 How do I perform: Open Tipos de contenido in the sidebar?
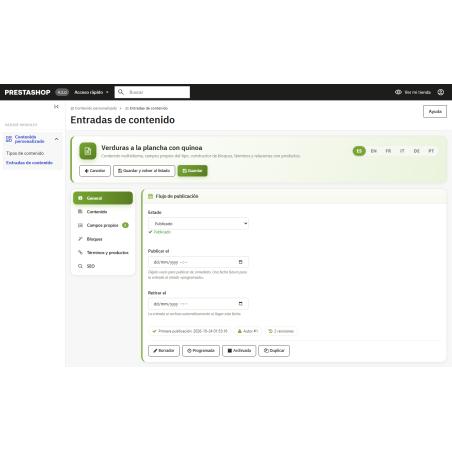25,153
